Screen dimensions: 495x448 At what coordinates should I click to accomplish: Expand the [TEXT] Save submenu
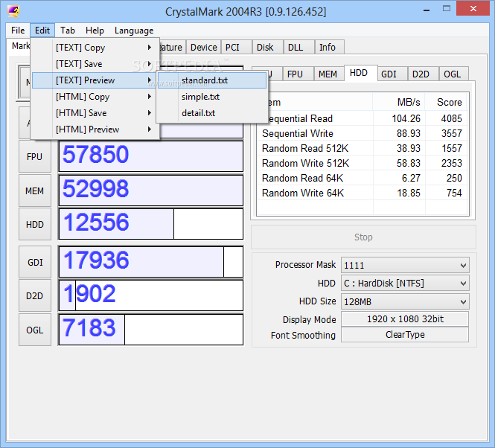click(95, 64)
